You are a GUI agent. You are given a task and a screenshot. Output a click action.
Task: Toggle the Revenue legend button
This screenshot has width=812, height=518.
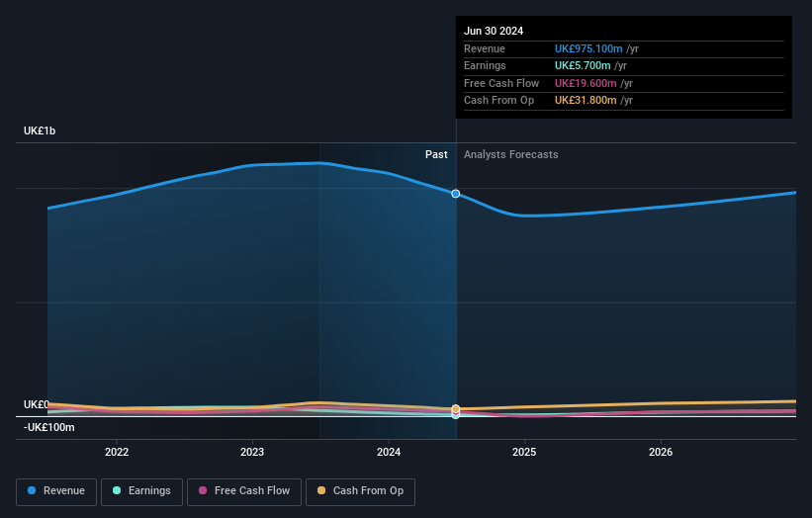(x=56, y=491)
